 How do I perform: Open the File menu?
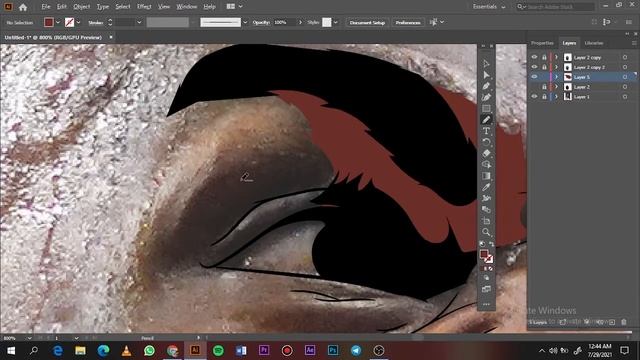pyautogui.click(x=46, y=7)
